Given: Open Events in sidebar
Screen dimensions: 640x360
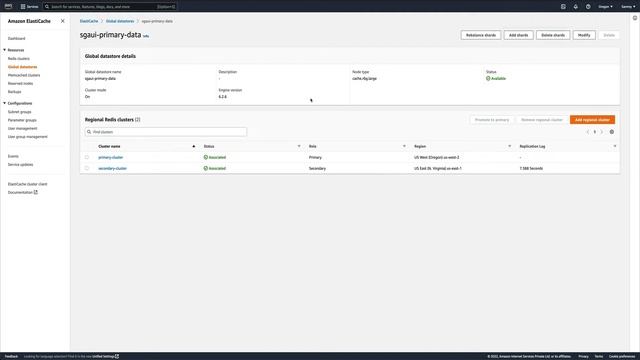Looking at the screenshot, I should 13,156.
